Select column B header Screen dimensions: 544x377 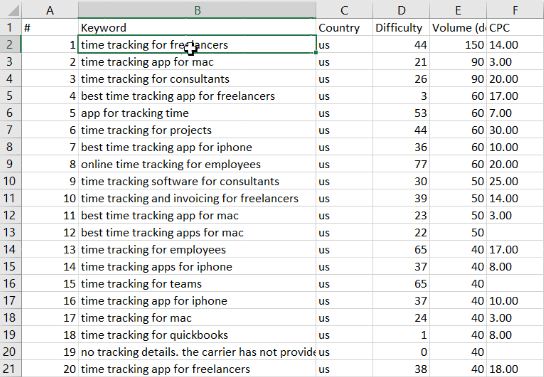pyautogui.click(x=197, y=10)
